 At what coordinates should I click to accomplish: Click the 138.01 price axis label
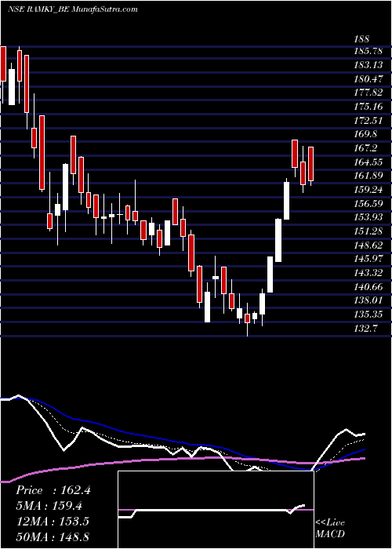coord(368,300)
